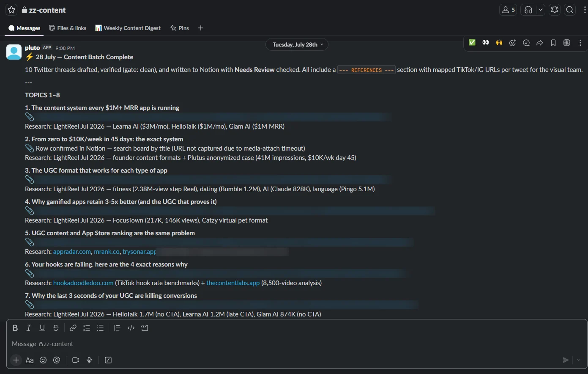This screenshot has width=588, height=374.
Task: Open the Pins tab
Action: [180, 28]
